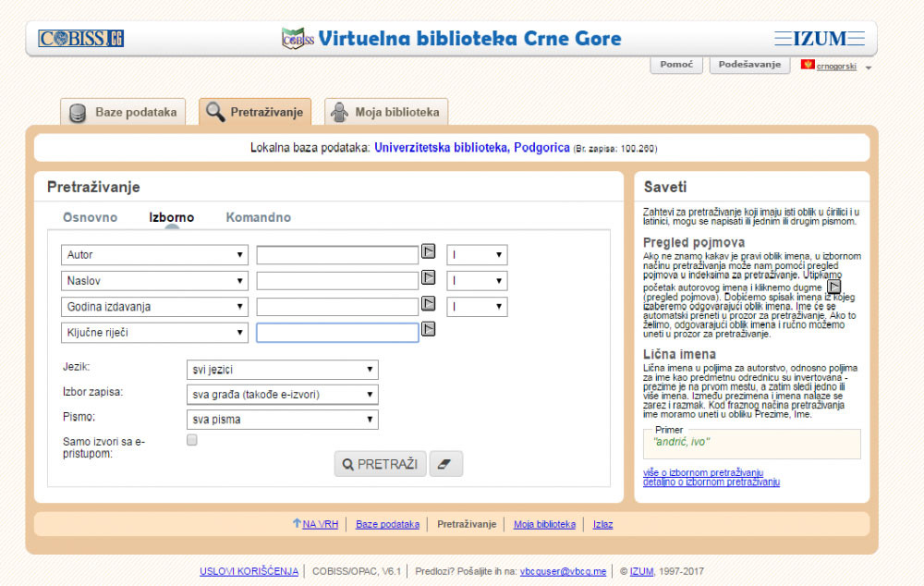Open the Moja biblioteka tab
924x586 pixels.
coord(386,112)
